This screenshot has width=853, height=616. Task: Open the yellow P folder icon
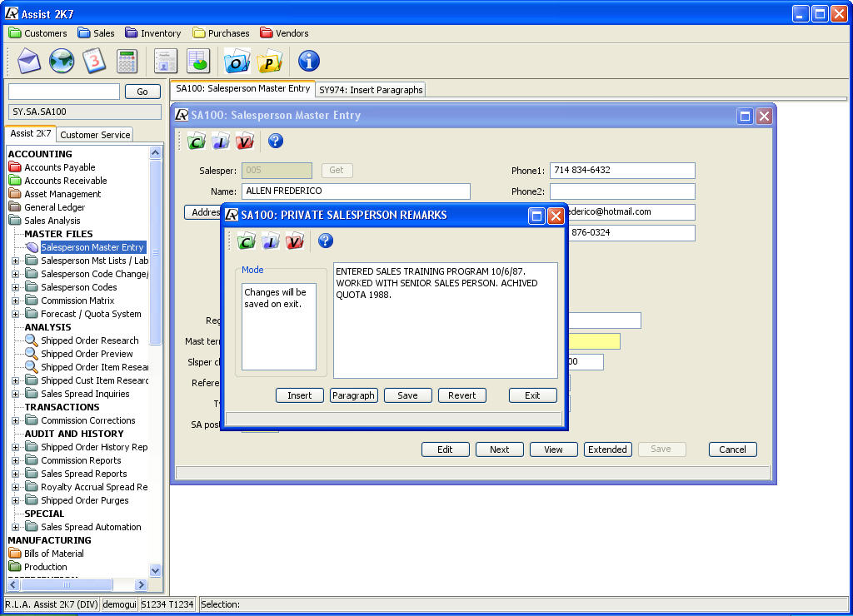[270, 61]
